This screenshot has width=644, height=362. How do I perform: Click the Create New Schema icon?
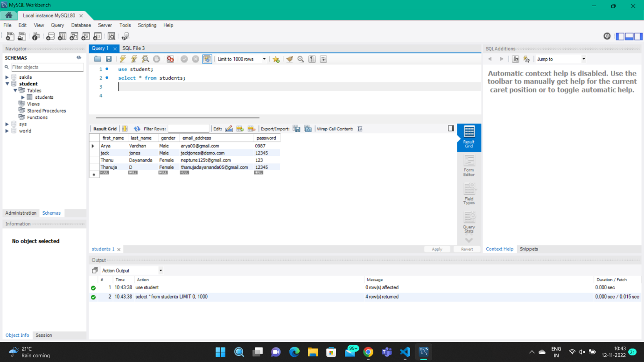pyautogui.click(x=50, y=36)
